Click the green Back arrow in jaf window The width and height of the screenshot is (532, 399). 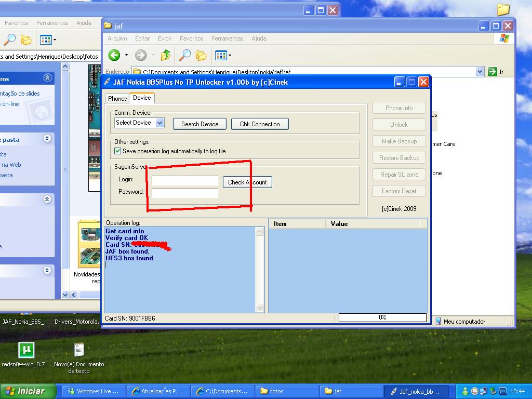pos(114,55)
